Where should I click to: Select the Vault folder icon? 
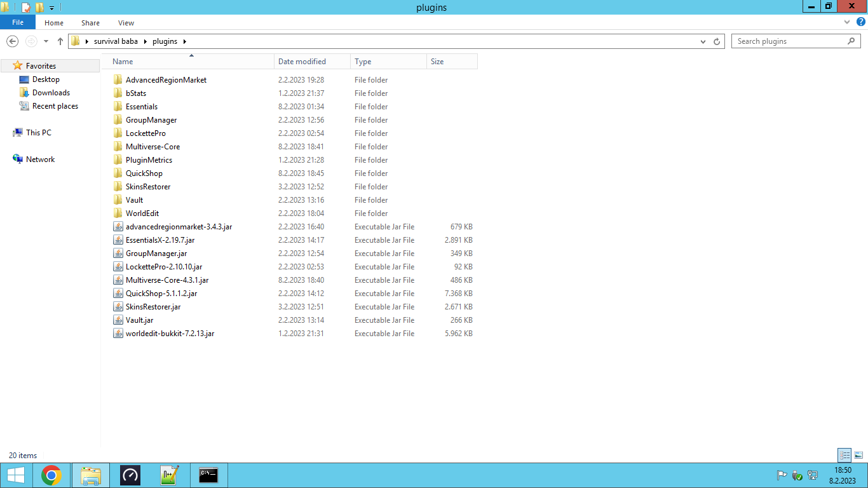[x=118, y=200]
